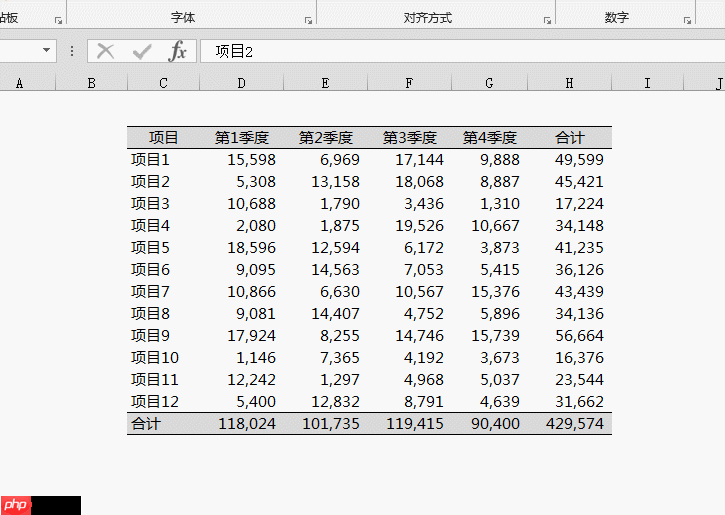The height and width of the screenshot is (515, 725).
Task: Click the cell with value 13,158
Action: 326,182
